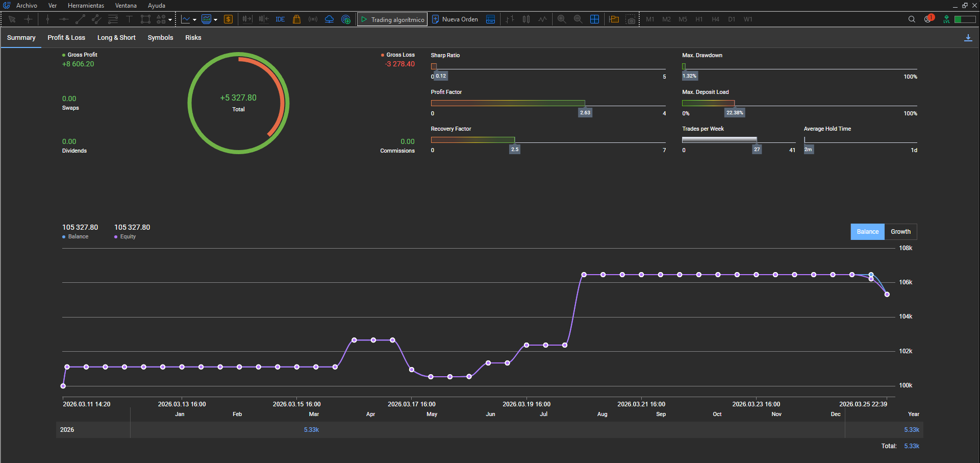Toggle Trading algorítmico on or off
Screen dimensions: 980x463
click(392, 19)
